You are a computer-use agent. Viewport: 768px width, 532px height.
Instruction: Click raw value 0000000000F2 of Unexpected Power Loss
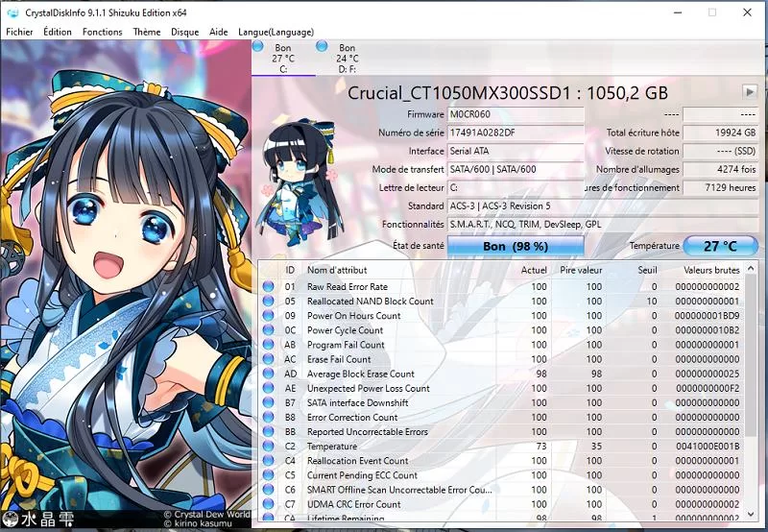tap(708, 388)
